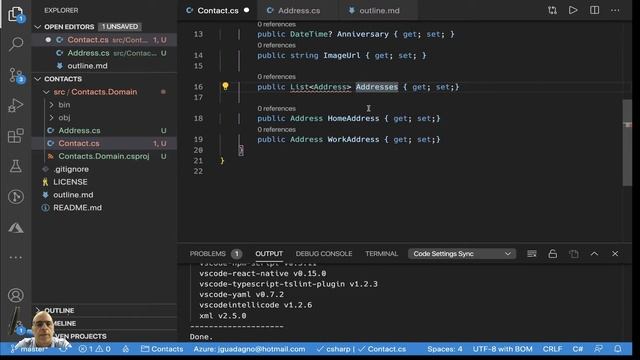The width and height of the screenshot is (640, 360).
Task: Open editor More Actions ellipsis
Action: point(615,11)
